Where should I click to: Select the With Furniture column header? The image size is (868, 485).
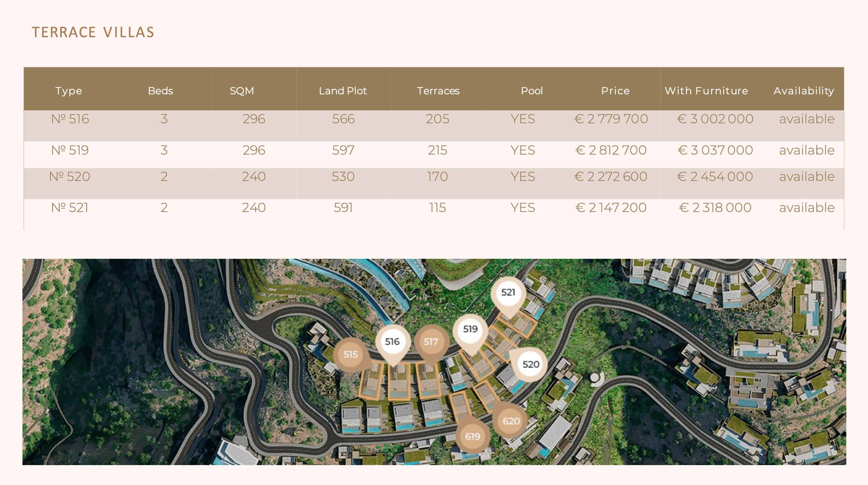[x=706, y=91]
